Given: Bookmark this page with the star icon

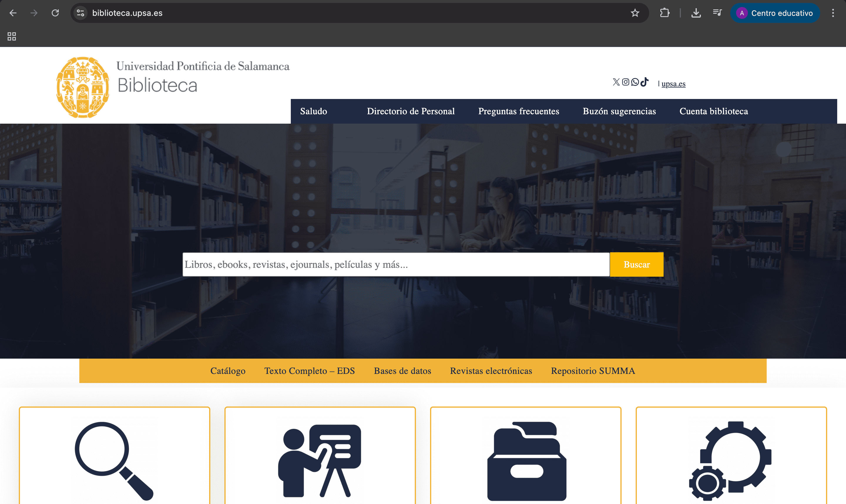Looking at the screenshot, I should [635, 13].
